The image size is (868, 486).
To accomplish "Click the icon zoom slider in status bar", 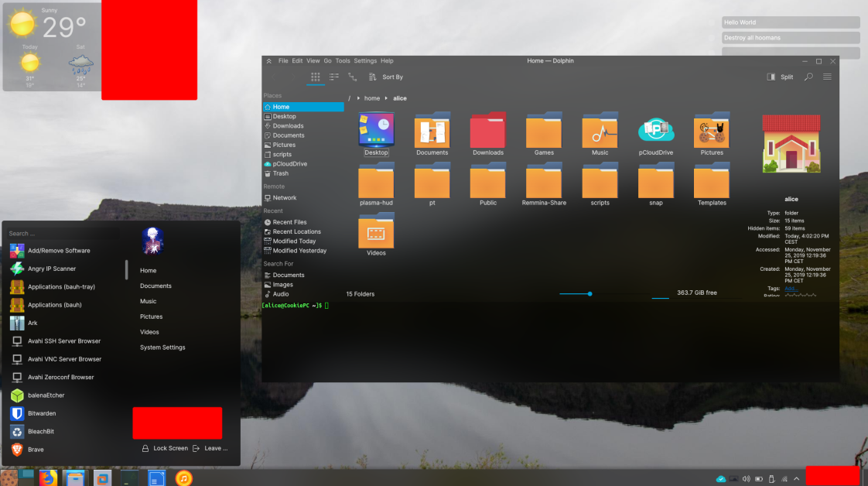I will (x=589, y=293).
